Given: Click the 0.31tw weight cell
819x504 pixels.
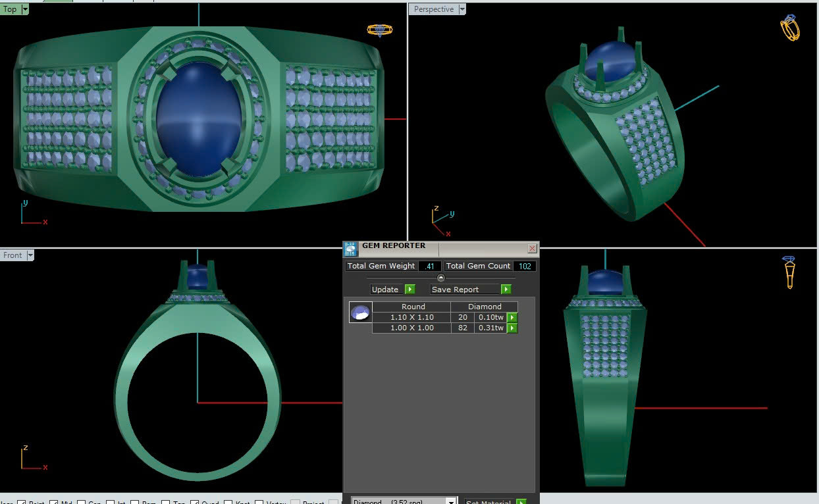Looking at the screenshot, I should tap(491, 328).
